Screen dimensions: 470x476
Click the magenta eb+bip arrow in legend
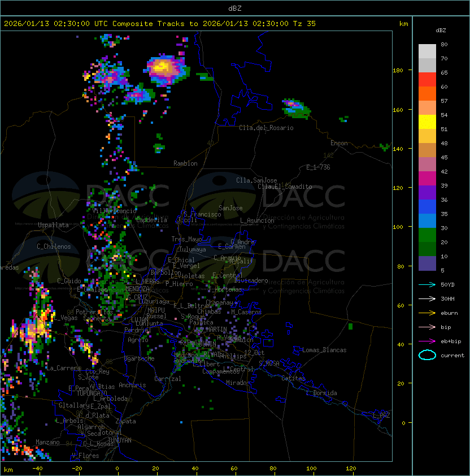pyautogui.click(x=427, y=341)
